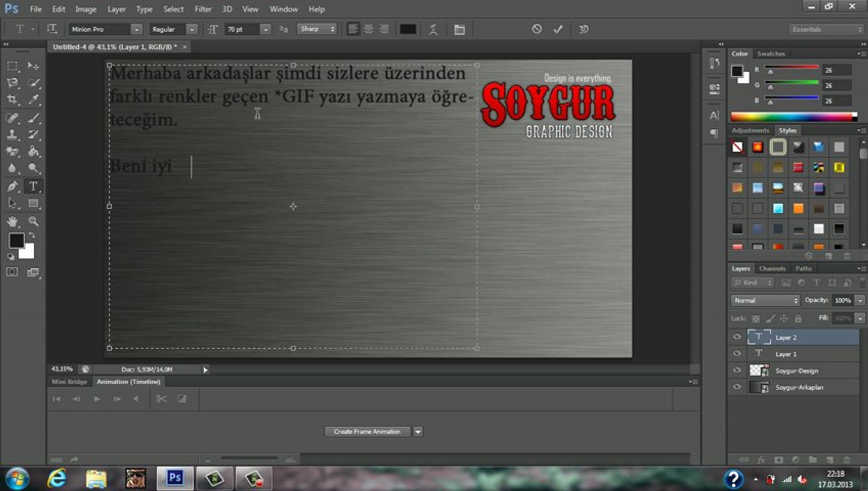Select the Horizontal Type tool
The width and height of the screenshot is (868, 491).
[33, 186]
